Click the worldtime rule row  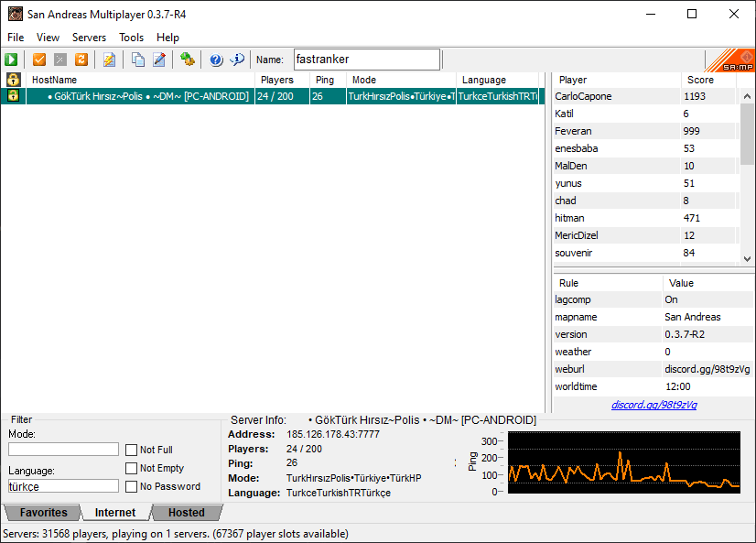tap(653, 386)
